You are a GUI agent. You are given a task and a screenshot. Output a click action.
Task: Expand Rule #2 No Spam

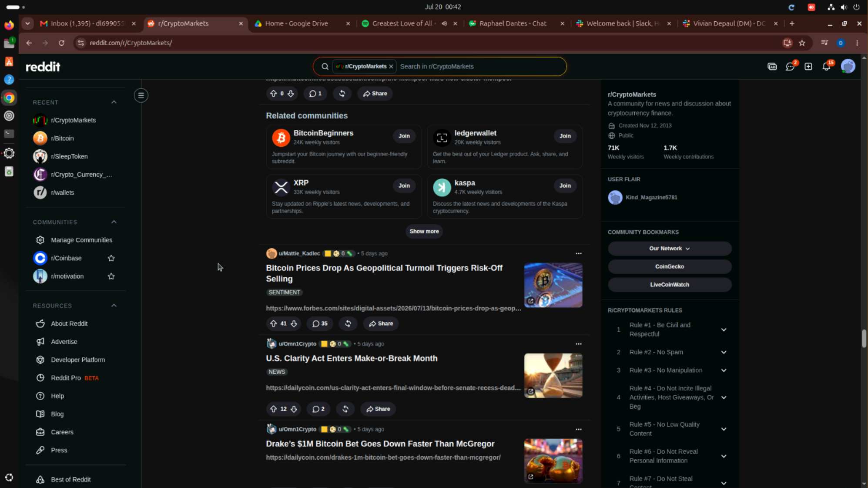pyautogui.click(x=723, y=352)
